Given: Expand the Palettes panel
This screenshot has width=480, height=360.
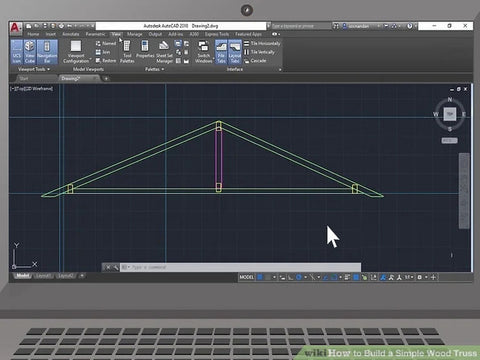Looking at the screenshot, I should [155, 69].
